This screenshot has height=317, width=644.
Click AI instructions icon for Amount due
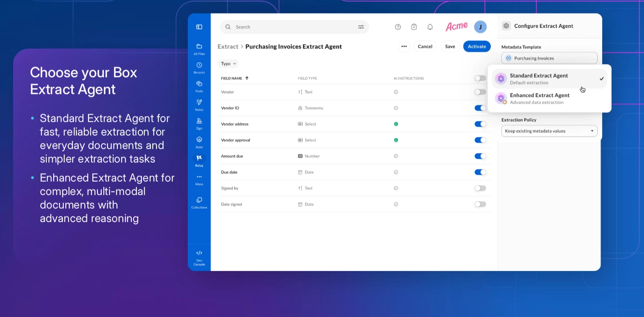(x=396, y=156)
